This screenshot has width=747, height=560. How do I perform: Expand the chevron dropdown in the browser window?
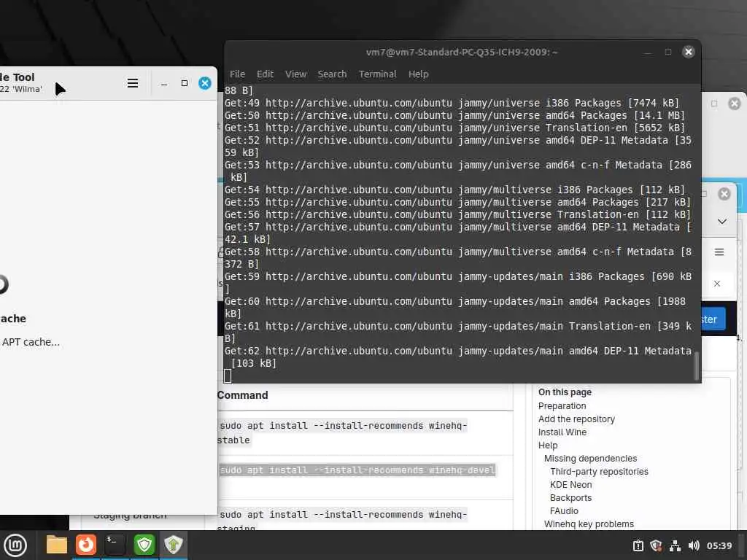(722, 222)
